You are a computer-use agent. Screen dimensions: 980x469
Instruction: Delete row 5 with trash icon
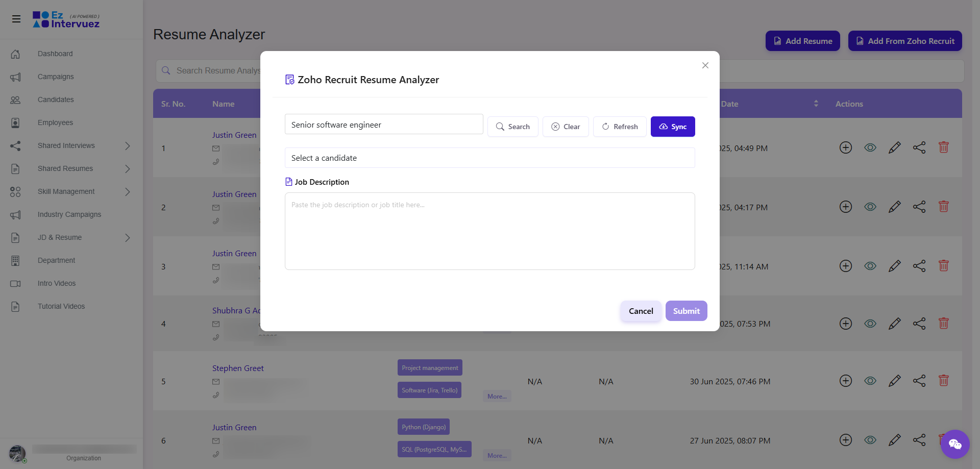(x=944, y=381)
